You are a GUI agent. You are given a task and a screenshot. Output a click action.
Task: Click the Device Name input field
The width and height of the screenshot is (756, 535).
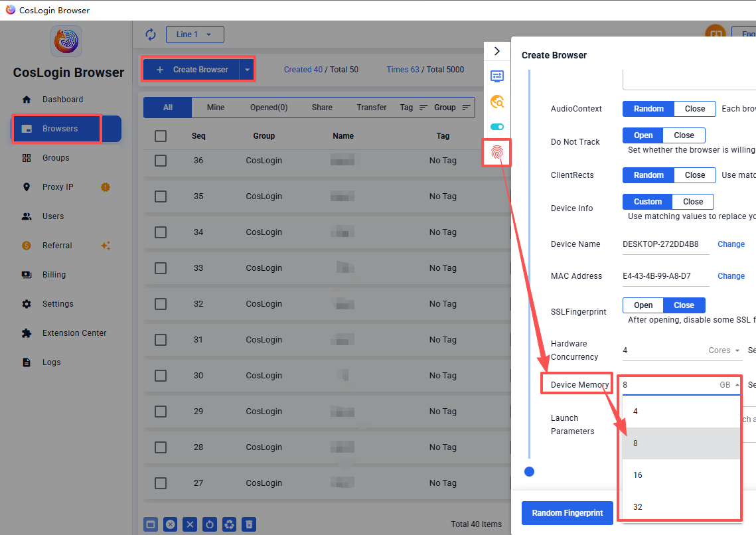(665, 244)
